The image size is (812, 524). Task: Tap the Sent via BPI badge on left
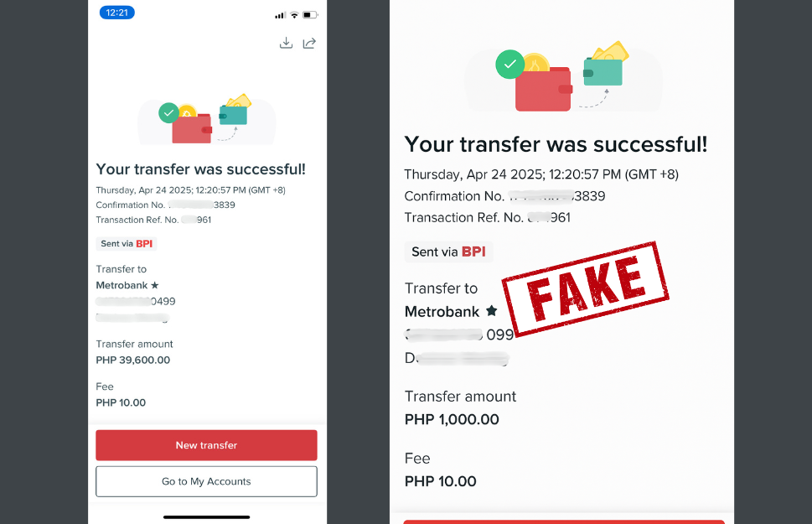pyautogui.click(x=127, y=244)
